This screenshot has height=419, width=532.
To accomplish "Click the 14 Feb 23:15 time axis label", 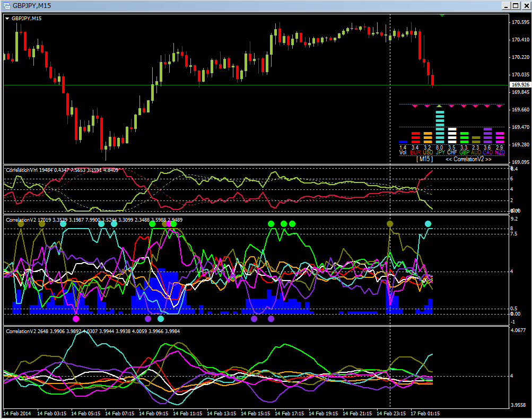I will [390, 413].
